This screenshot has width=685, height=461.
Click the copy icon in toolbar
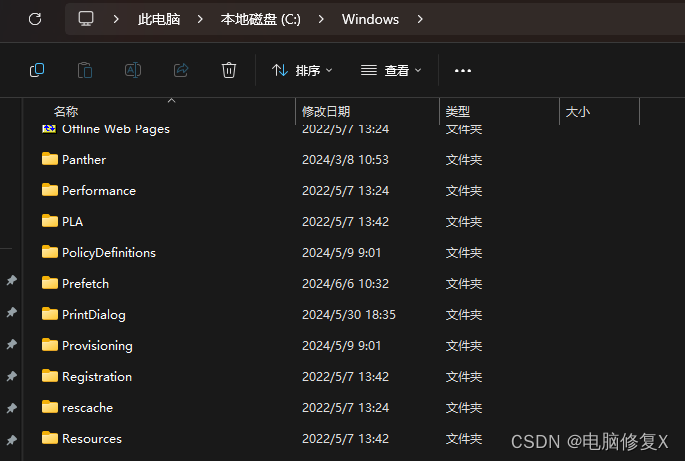coord(37,70)
